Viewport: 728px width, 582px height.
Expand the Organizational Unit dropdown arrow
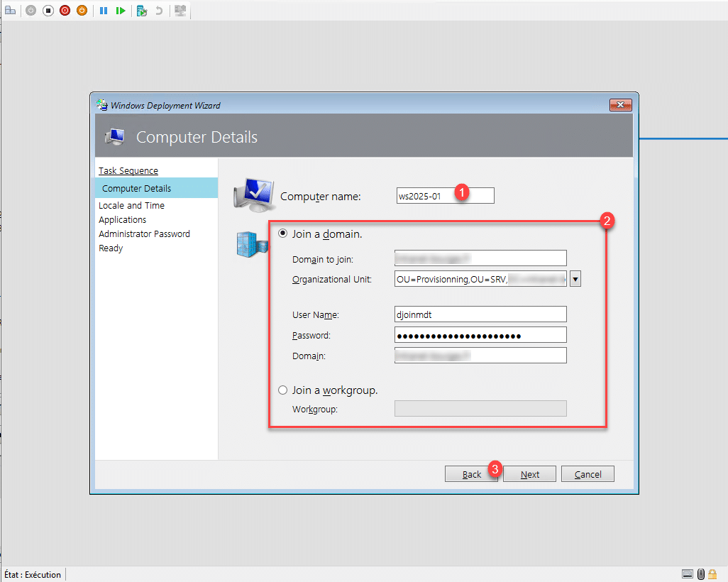click(575, 279)
